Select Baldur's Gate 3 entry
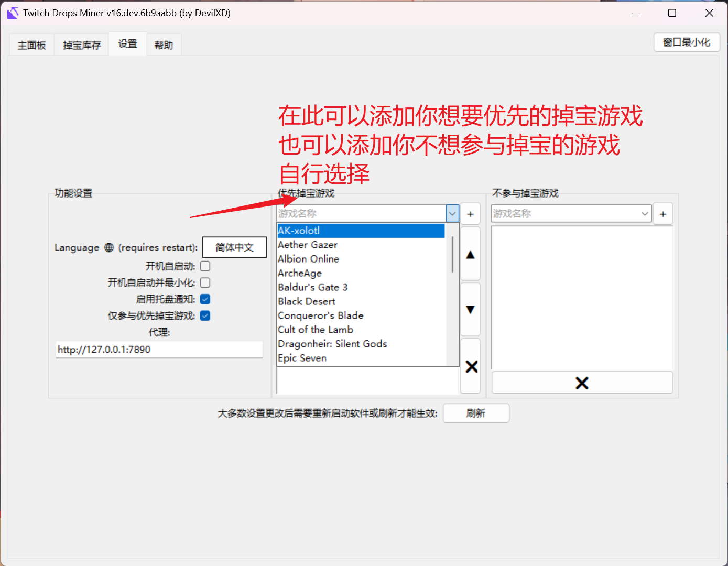 pos(361,287)
